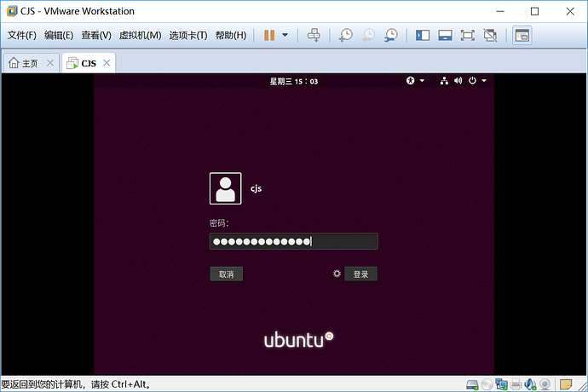Pause the virtual machine with the pause icon
The width and height of the screenshot is (588, 392).
[x=269, y=35]
